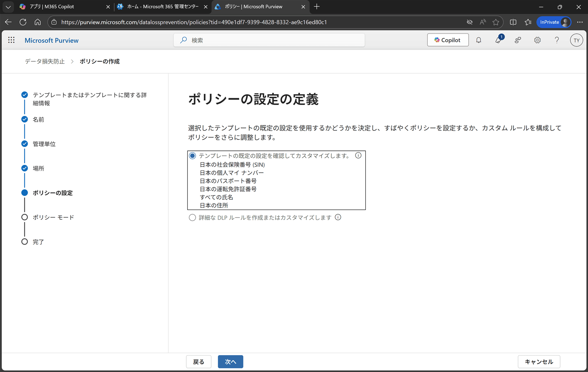Click the ポリシーの作成 breadcrumb text

(100, 61)
